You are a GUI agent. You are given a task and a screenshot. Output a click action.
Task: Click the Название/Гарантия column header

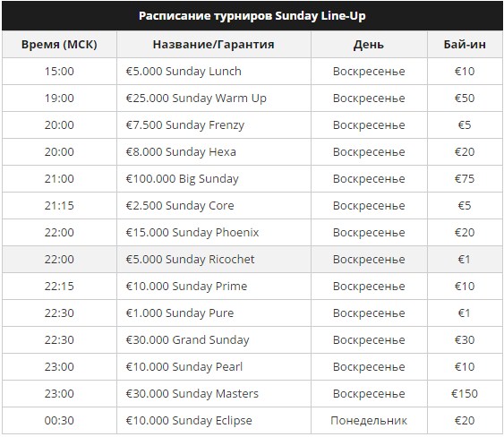click(213, 45)
